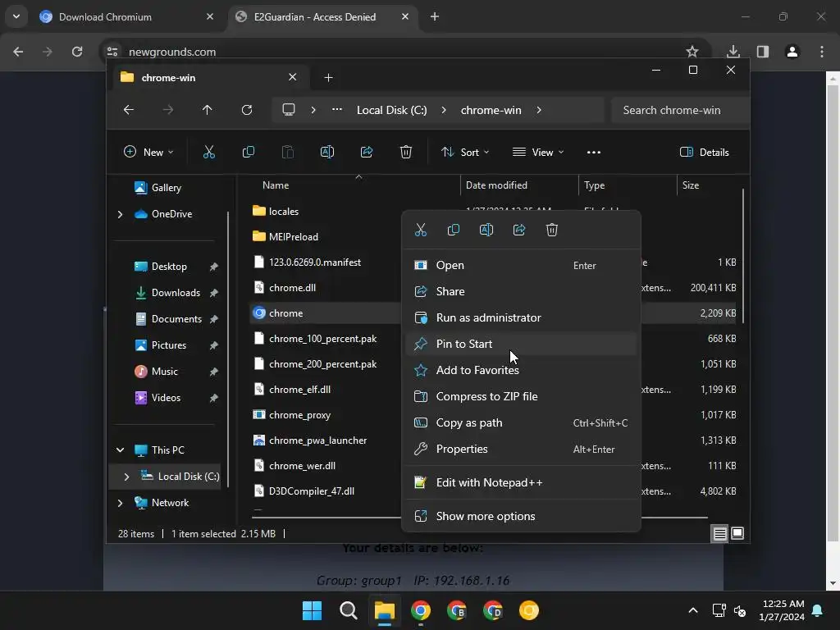
Task: Click Cut icon in context menu
Action: coord(421,230)
